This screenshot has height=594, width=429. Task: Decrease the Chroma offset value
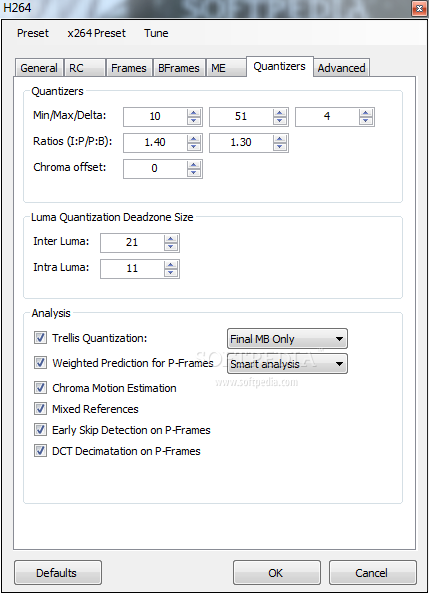coord(194,172)
